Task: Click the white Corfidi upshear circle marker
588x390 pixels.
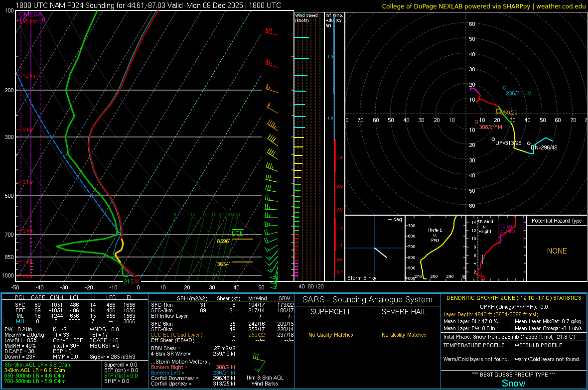Action: coord(493,139)
